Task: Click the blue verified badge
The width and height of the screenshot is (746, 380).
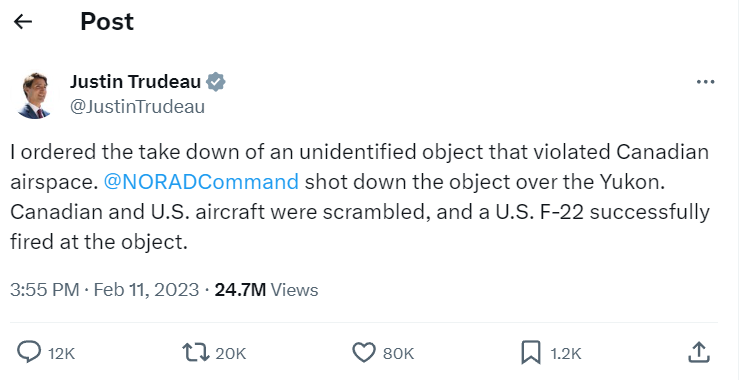Action: point(216,82)
